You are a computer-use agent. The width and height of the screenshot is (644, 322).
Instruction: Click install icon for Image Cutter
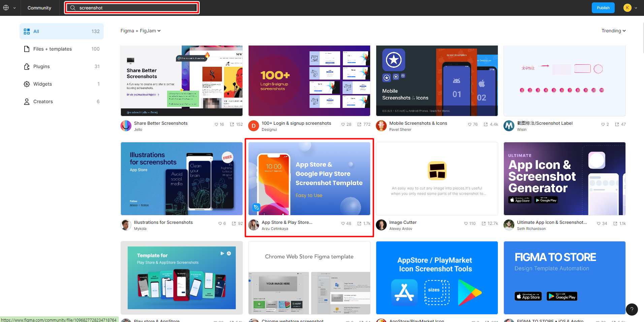tap(484, 224)
